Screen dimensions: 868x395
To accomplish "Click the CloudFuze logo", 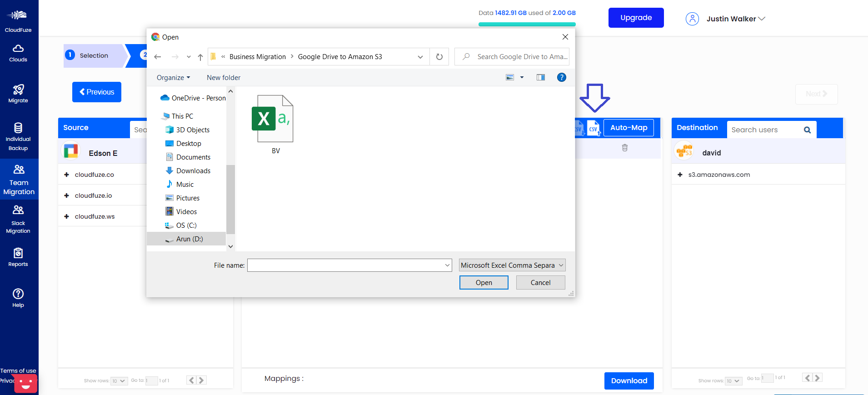I will click(18, 21).
